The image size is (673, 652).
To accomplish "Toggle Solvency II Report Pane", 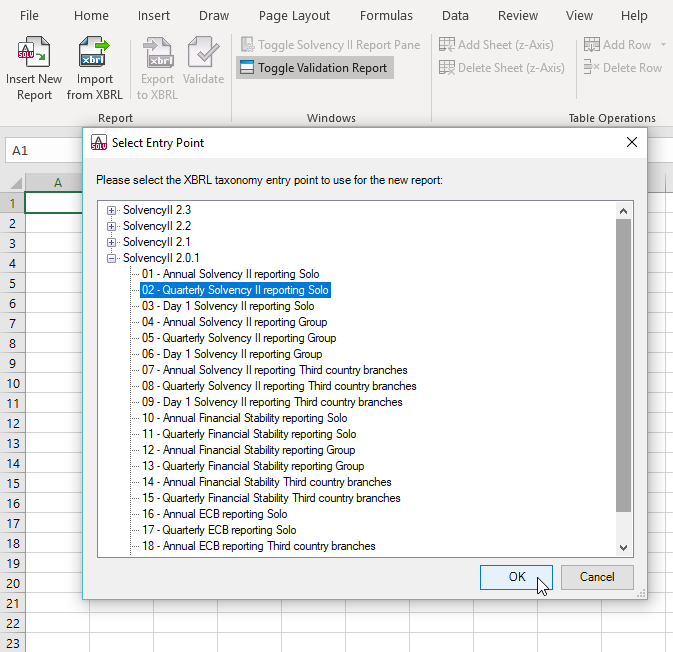I will 330,45.
